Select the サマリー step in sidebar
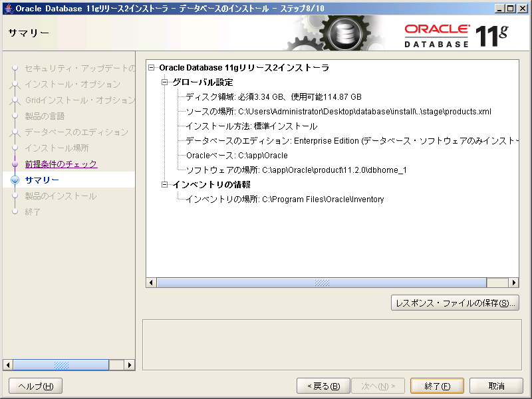 (x=42, y=180)
